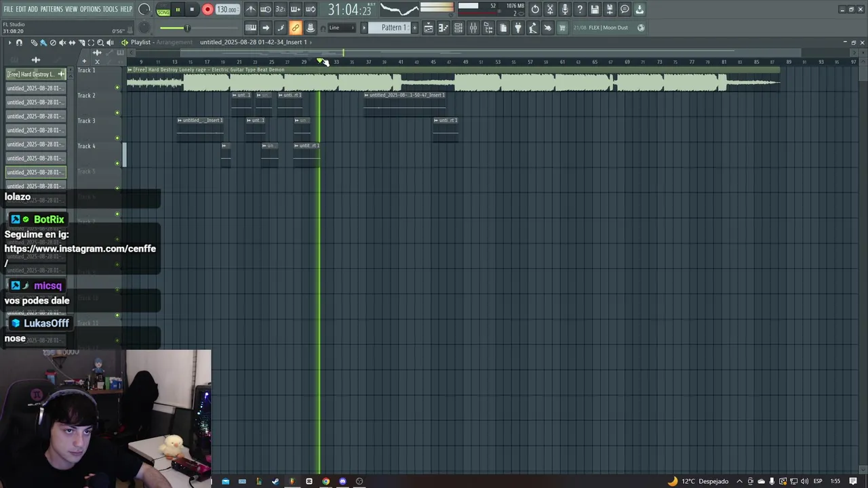Click the taskbar weather 12°C Despejado

(698, 481)
